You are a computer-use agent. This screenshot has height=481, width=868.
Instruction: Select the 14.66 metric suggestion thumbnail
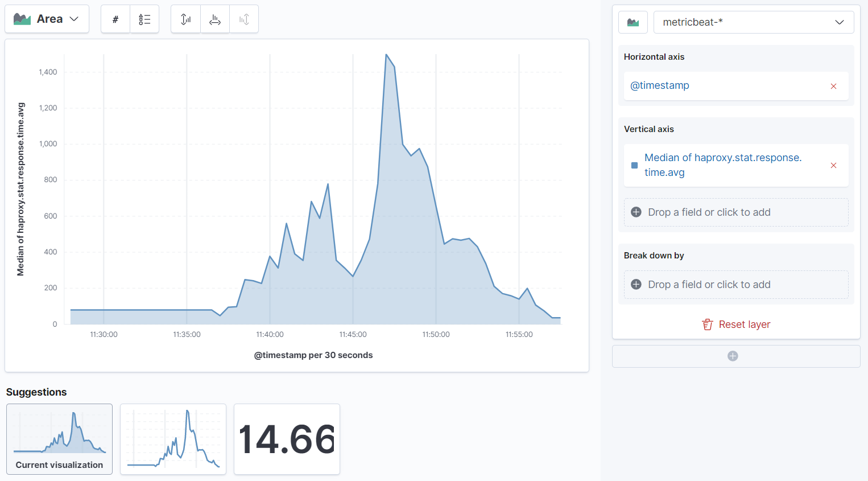tap(287, 439)
